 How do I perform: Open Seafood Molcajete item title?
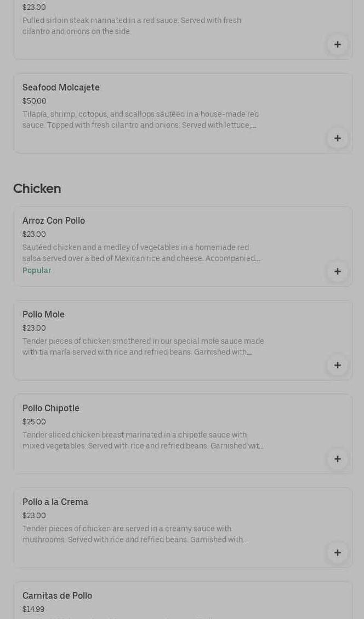coord(61,88)
